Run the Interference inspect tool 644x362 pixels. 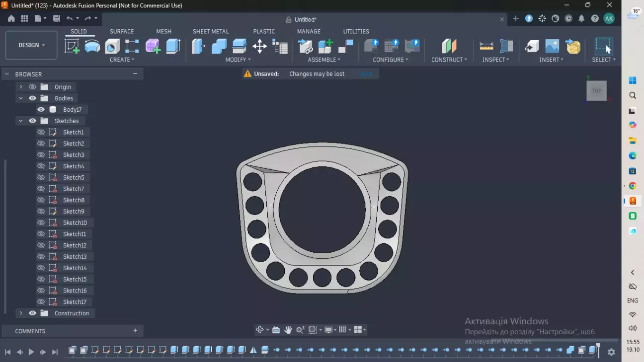[x=506, y=46]
